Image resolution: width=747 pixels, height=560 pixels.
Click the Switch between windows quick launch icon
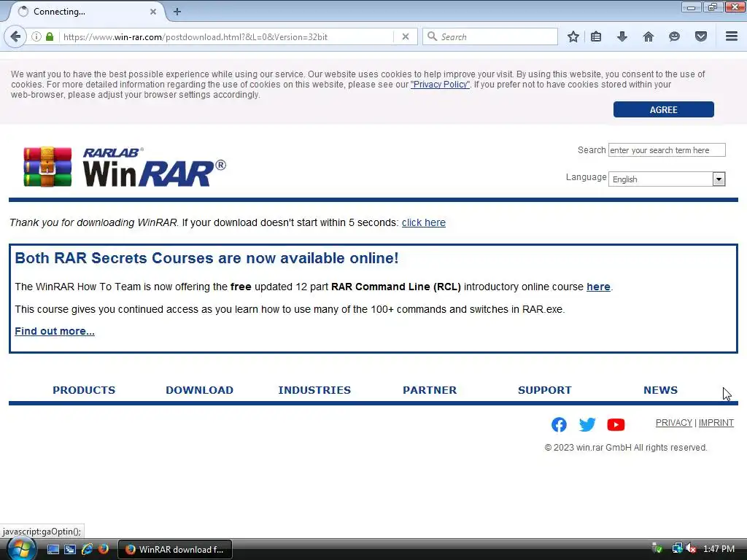pos(70,550)
